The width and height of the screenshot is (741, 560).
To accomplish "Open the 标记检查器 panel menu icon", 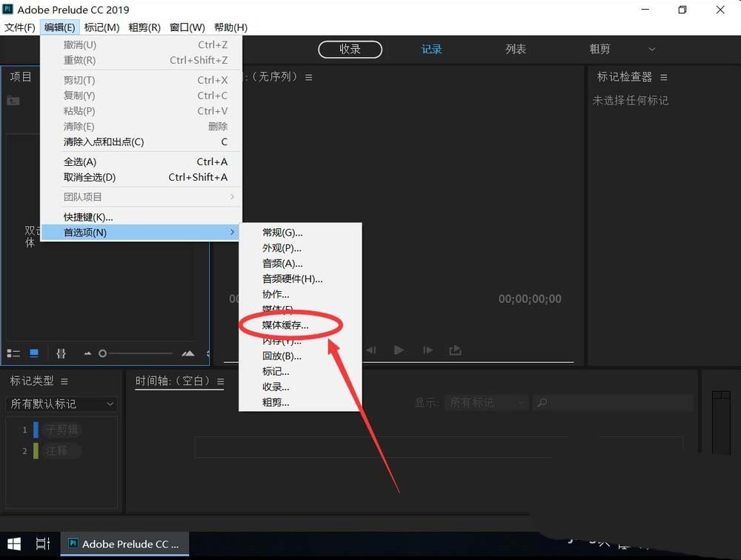I will pyautogui.click(x=664, y=77).
